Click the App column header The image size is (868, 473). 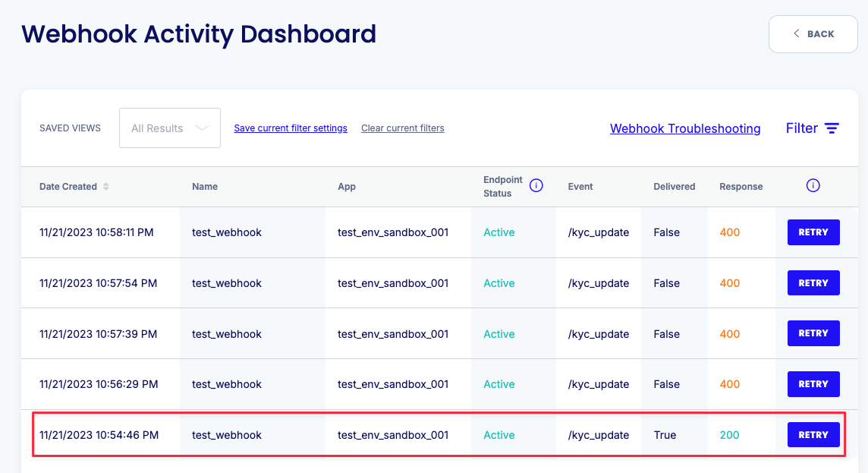347,187
